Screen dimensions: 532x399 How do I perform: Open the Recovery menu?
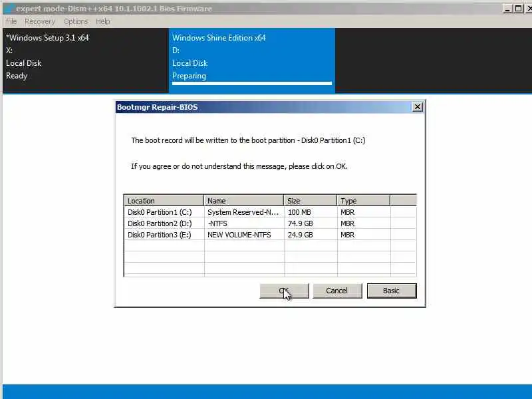[x=40, y=21]
